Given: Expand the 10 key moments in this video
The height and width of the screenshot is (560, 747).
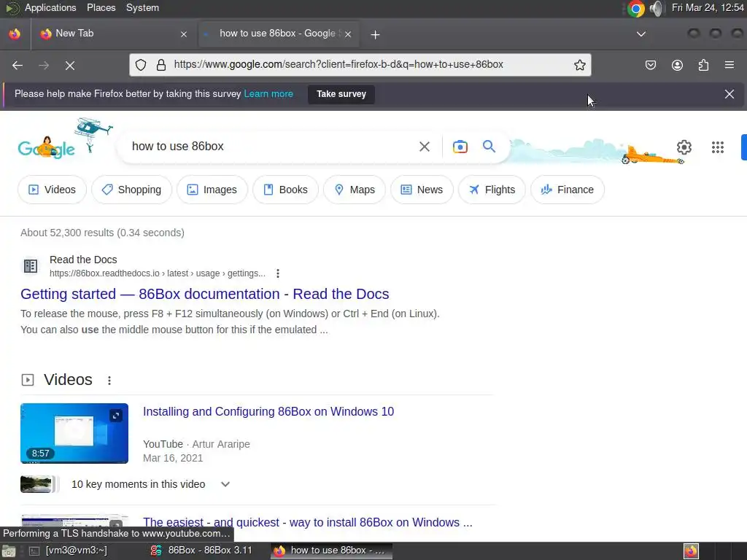Looking at the screenshot, I should coord(225,484).
